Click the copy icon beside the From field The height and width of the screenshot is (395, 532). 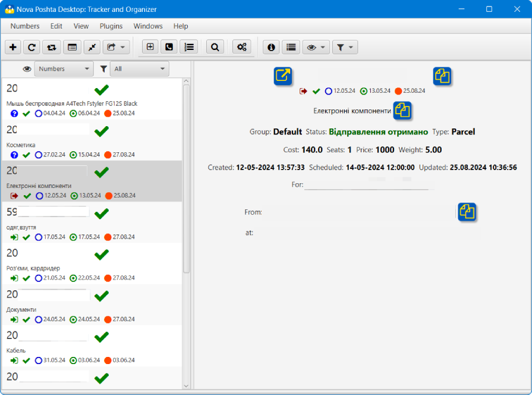click(x=467, y=212)
